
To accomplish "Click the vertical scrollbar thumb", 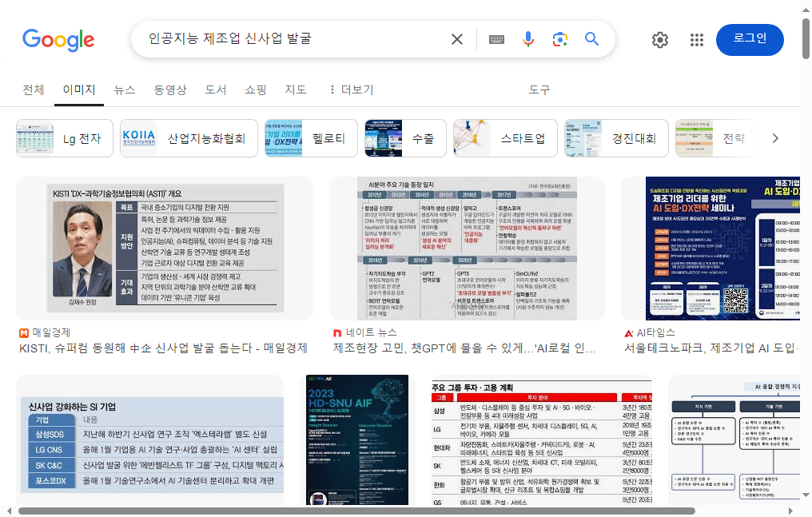I will 806,39.
